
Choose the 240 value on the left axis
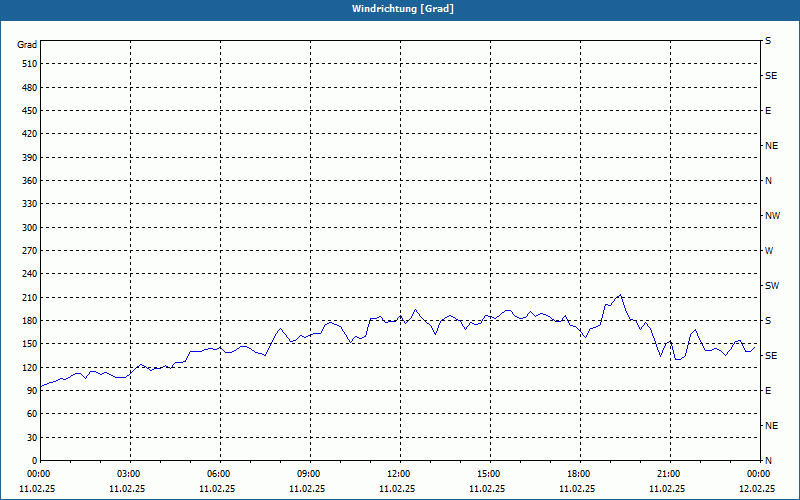(x=30, y=274)
